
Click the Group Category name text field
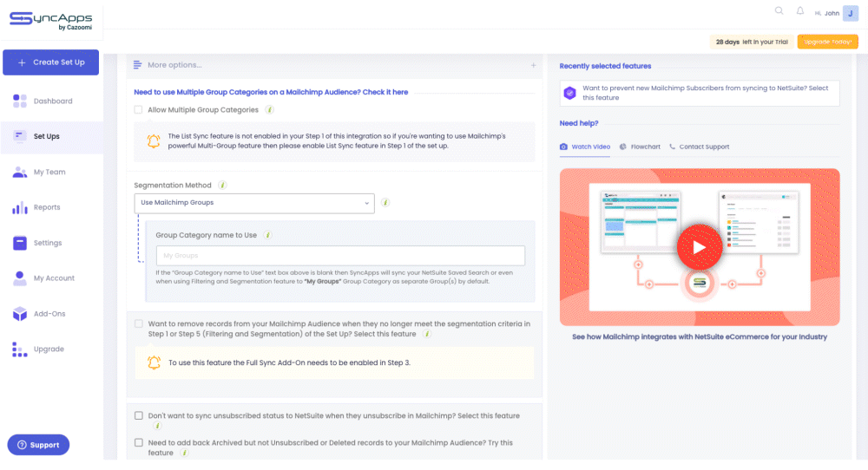(340, 256)
